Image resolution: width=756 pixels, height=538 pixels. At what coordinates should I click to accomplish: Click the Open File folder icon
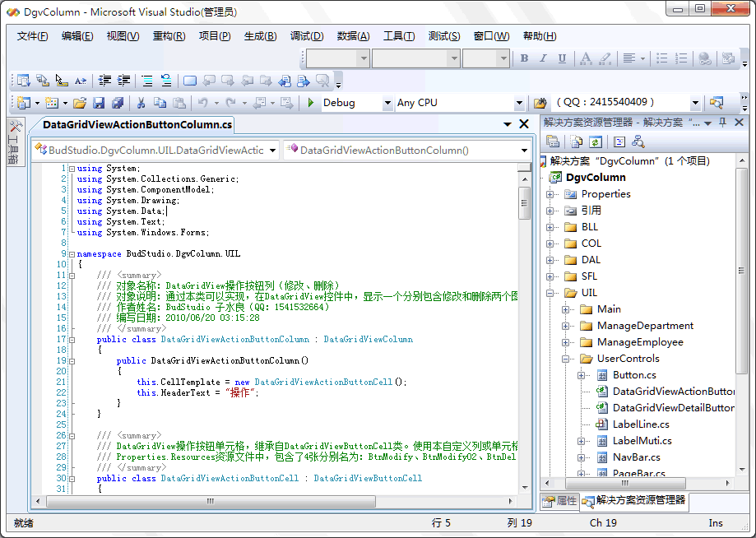pyautogui.click(x=80, y=103)
